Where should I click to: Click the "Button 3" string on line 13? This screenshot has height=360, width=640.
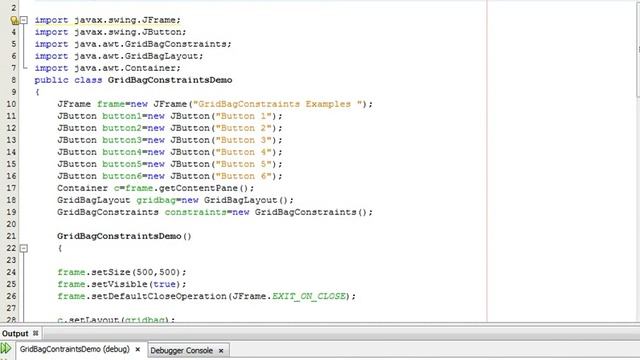243,140
